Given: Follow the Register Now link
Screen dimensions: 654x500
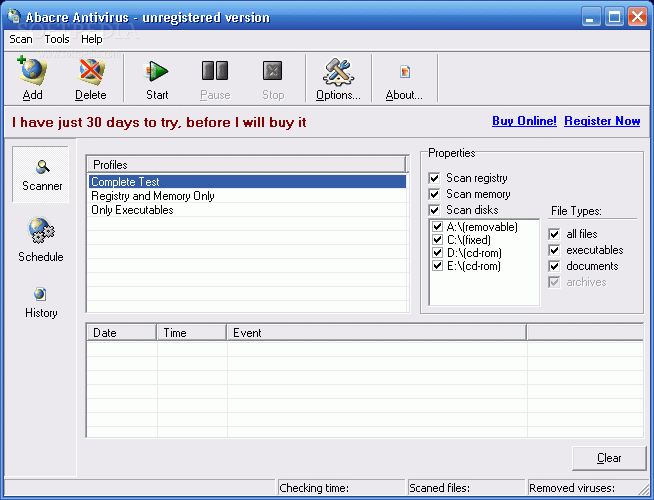Looking at the screenshot, I should (x=602, y=121).
